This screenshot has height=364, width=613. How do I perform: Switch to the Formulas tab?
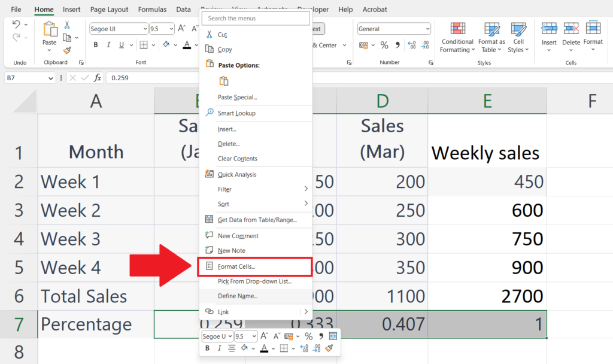point(152,10)
